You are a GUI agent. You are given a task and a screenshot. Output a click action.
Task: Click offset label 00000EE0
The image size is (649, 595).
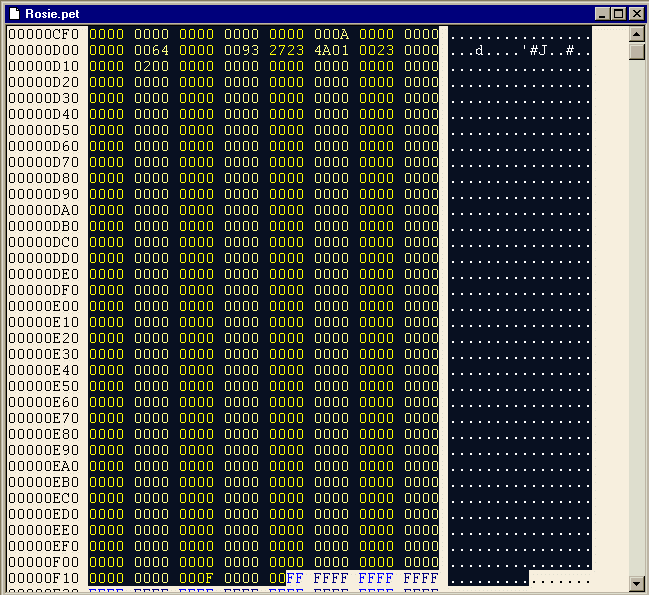pyautogui.click(x=43, y=530)
